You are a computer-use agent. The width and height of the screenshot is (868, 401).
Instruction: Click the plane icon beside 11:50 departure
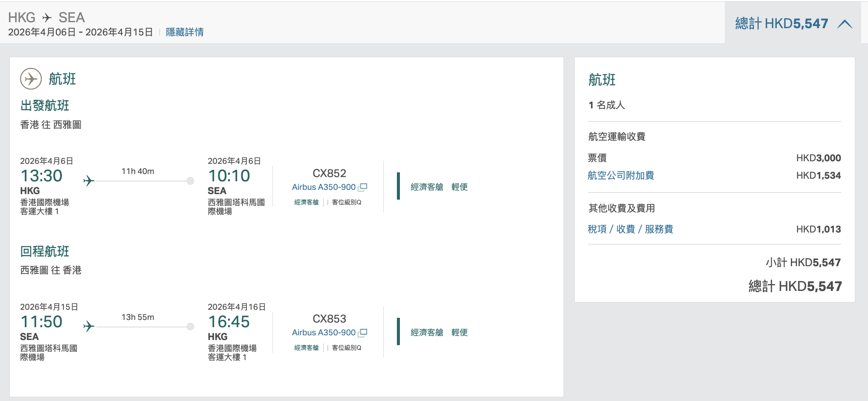[x=89, y=326]
